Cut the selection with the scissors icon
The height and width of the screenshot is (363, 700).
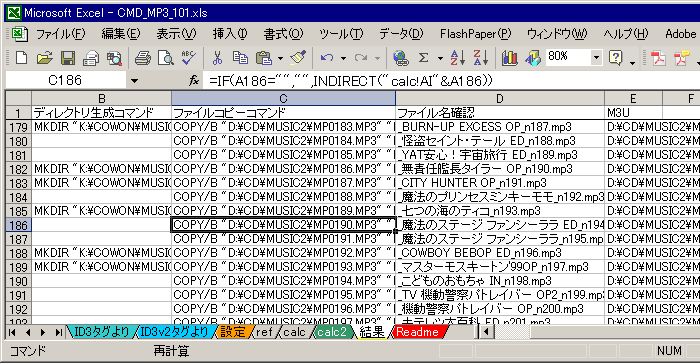217,58
